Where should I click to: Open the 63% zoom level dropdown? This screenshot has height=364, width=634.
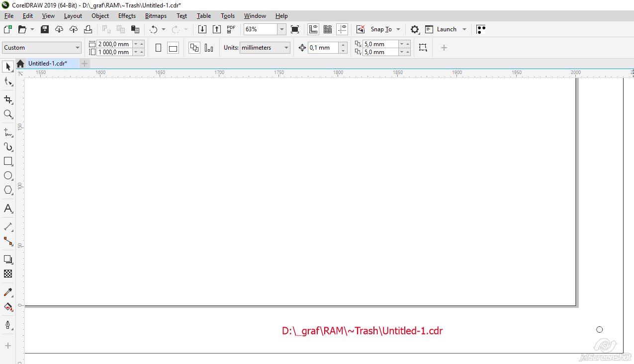click(x=282, y=29)
